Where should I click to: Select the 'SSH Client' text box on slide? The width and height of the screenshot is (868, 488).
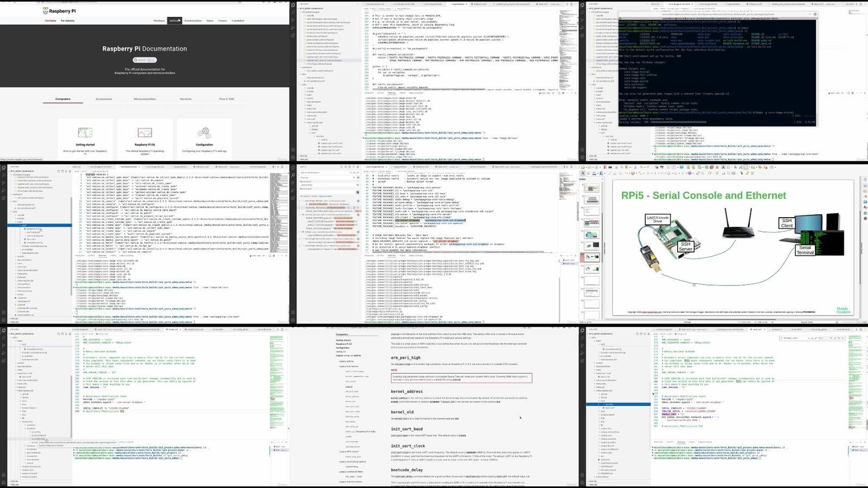click(x=787, y=223)
